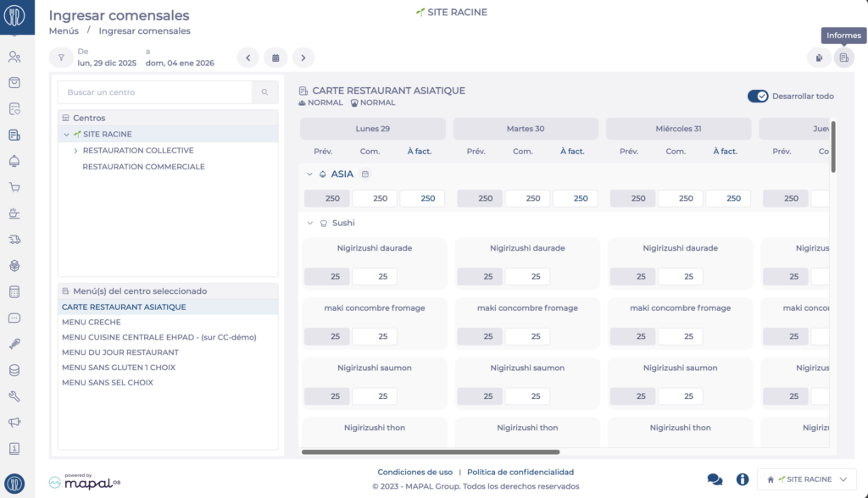Open Política de confidencialidad link
This screenshot has height=498, width=868.
point(520,472)
